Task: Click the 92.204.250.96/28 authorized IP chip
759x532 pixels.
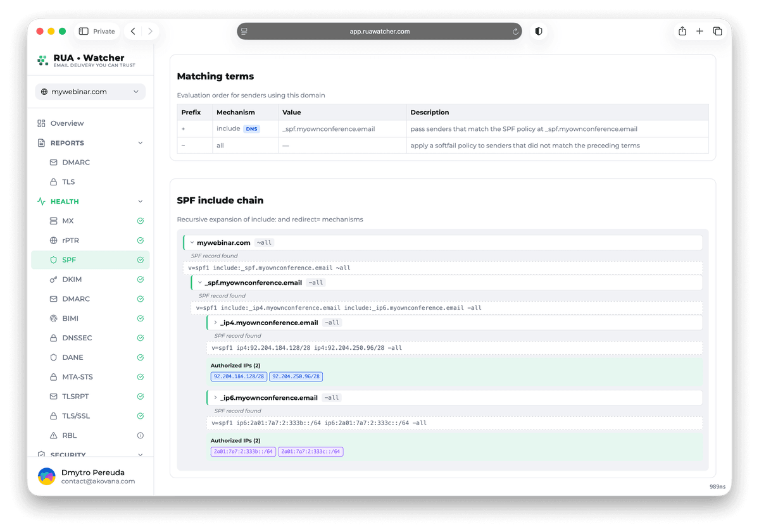Action: 296,376
